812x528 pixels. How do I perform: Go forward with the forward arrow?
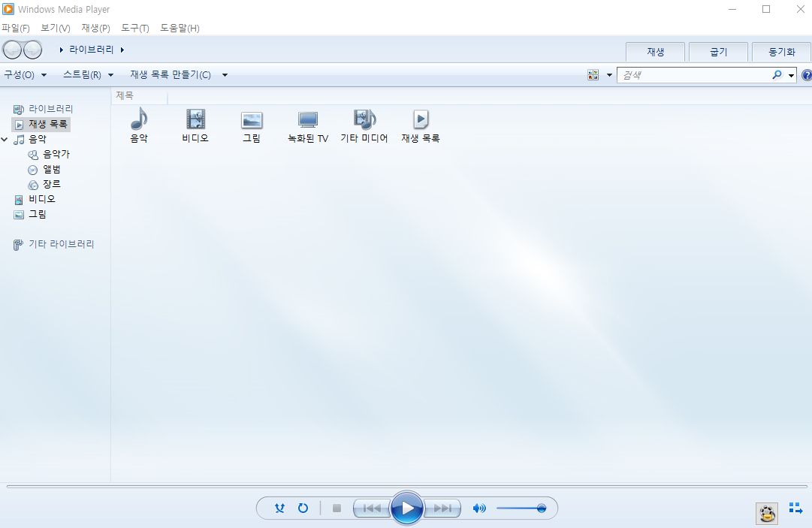click(32, 50)
